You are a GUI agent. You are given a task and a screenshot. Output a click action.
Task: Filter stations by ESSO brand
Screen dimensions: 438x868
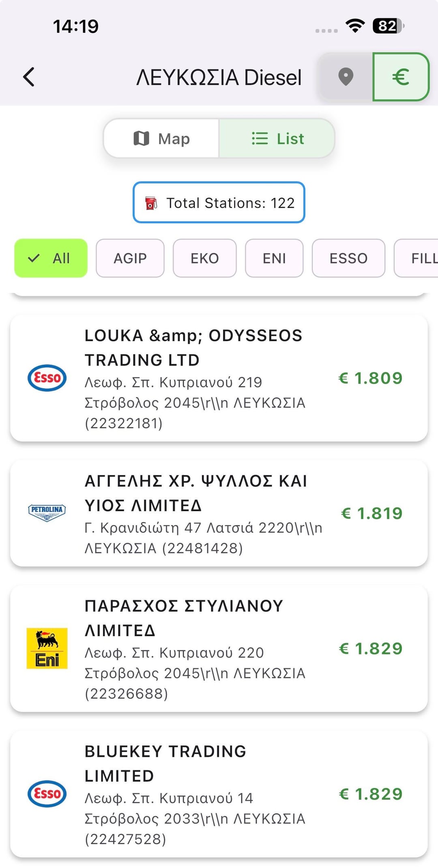348,258
